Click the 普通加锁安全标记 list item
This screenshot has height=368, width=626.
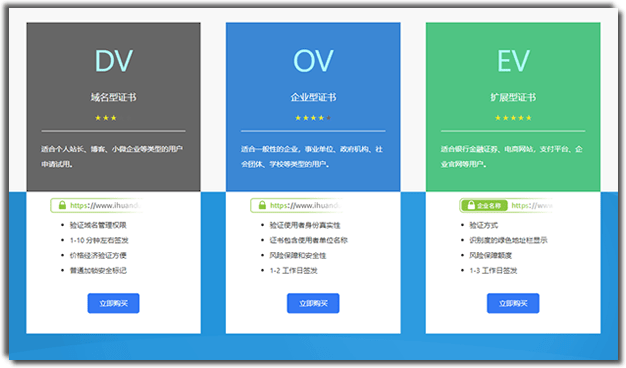pyautogui.click(x=98, y=271)
